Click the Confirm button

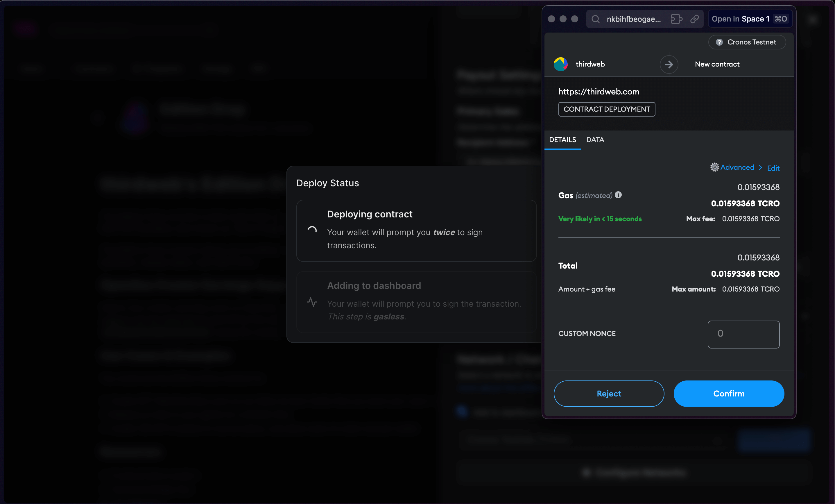point(729,394)
